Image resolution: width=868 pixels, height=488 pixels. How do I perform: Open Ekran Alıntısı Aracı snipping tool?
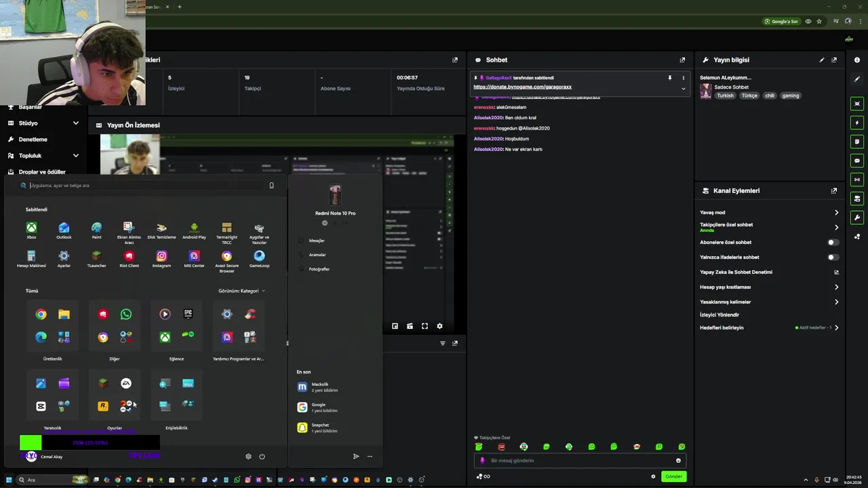click(129, 232)
